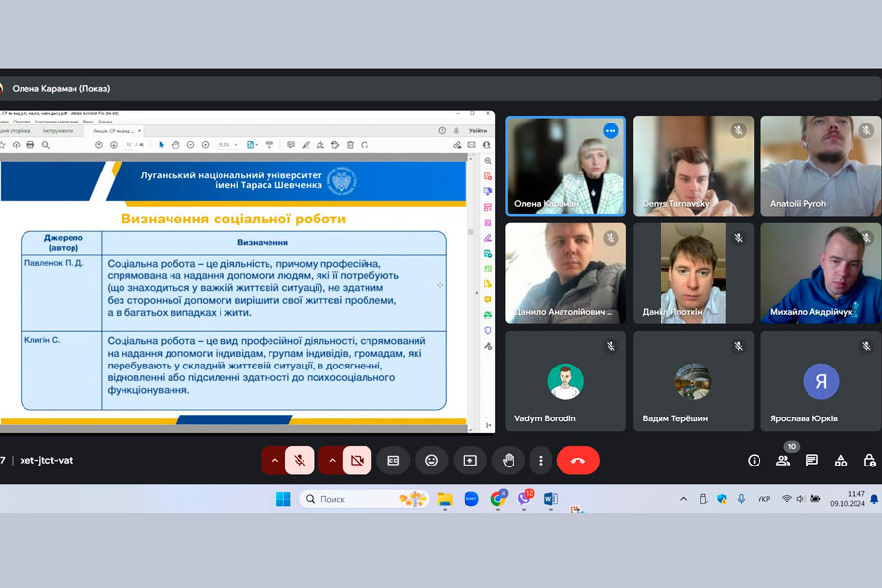
Task: Close the lecture PDF document tab
Action: [139, 130]
